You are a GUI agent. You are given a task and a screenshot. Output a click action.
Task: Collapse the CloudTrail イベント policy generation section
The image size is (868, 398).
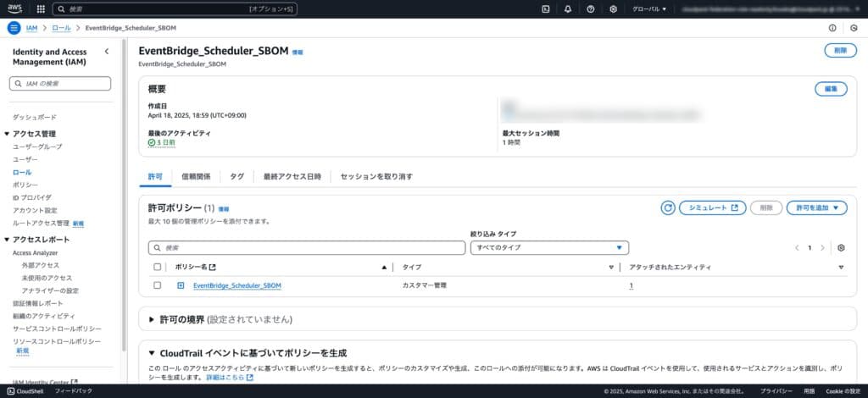[152, 353]
